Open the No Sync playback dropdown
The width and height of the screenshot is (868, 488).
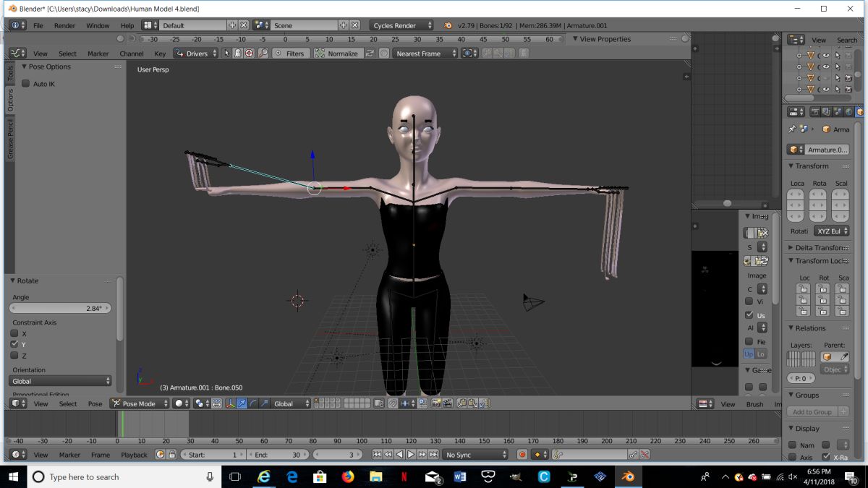click(x=476, y=455)
